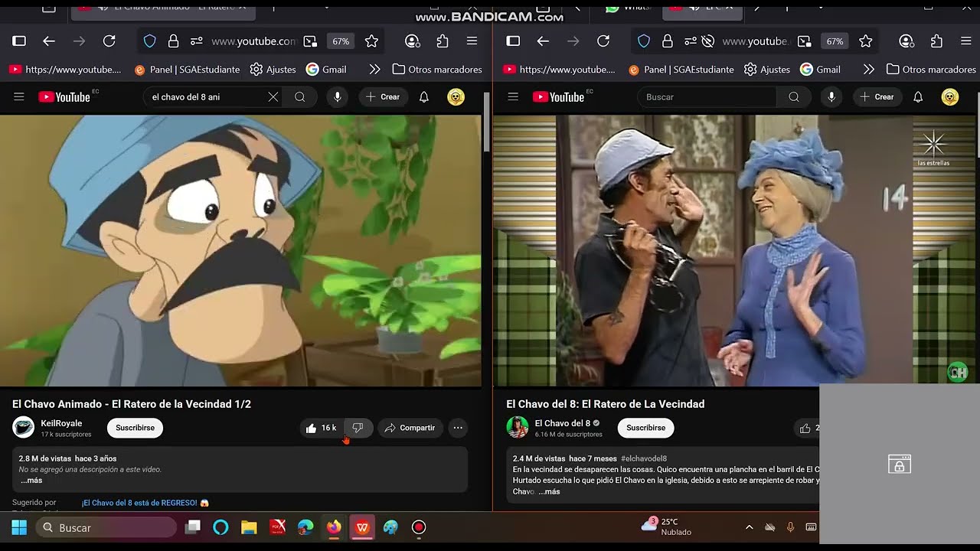Subscribe to the KeilRoyale channel
Image resolution: width=980 pixels, height=551 pixels.
(135, 428)
